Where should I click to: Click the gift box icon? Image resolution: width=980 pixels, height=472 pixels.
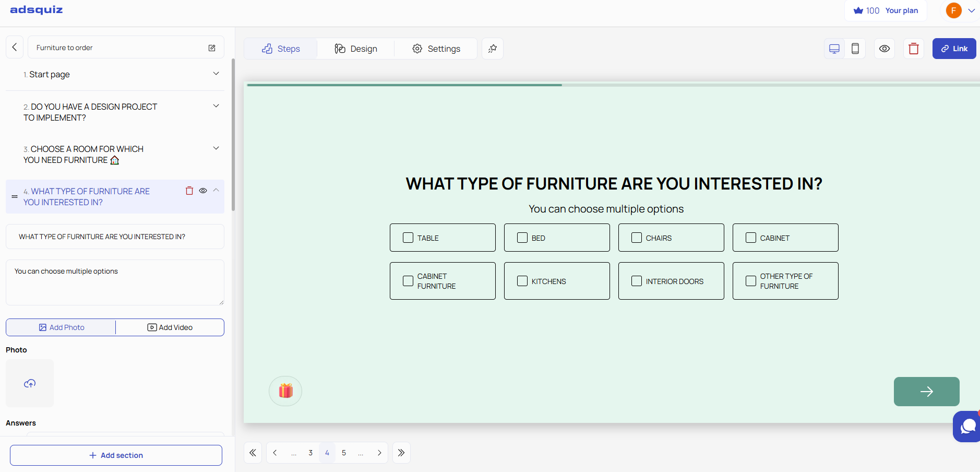point(285,391)
